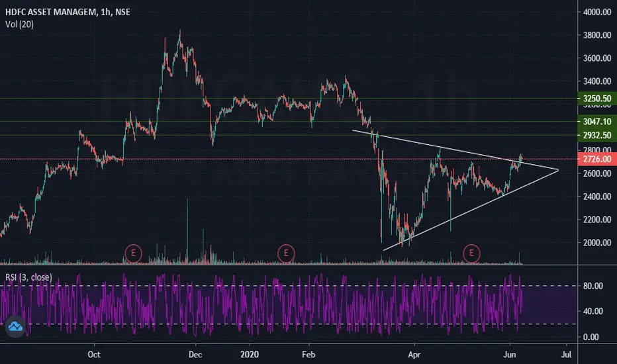Click the 2200.00 price axis value
The image size is (617, 364).
(x=597, y=220)
